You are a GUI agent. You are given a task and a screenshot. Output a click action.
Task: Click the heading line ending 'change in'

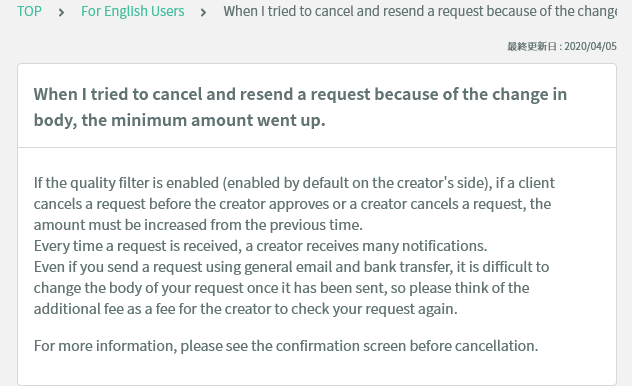tap(300, 94)
